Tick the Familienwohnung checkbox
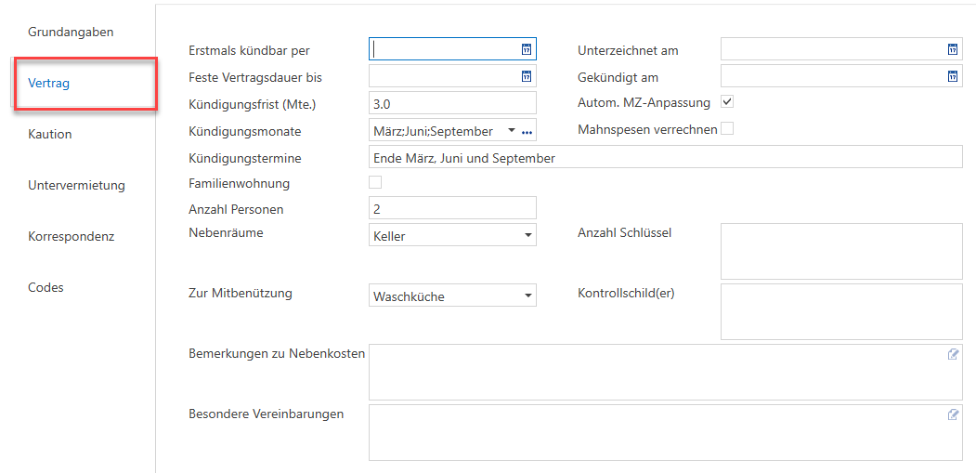Screen dimensions: 976x473 tap(375, 183)
